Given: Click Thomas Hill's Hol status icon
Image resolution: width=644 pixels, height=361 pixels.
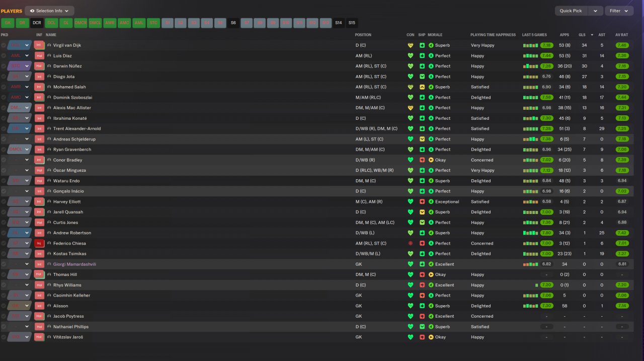Looking at the screenshot, I should (x=39, y=274).
